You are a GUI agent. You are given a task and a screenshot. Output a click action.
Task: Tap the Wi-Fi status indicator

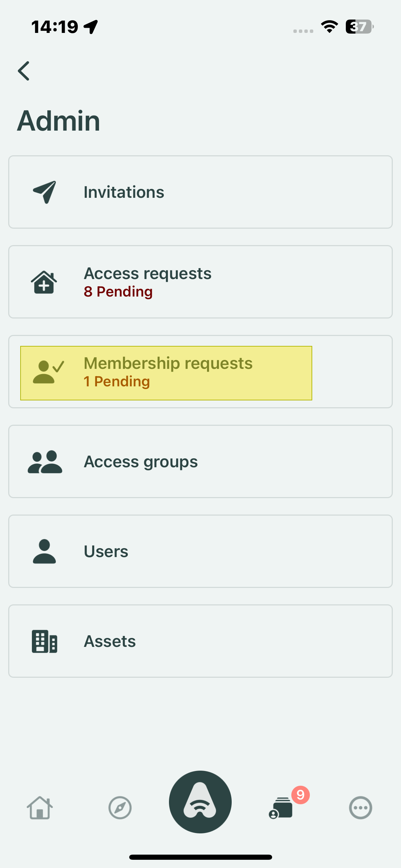(x=329, y=27)
